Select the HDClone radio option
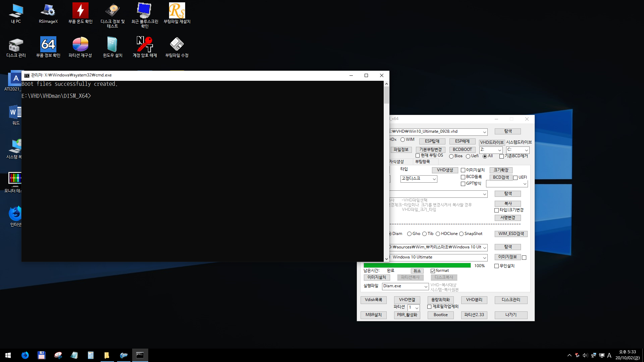This screenshot has width=644, height=362. (446, 234)
